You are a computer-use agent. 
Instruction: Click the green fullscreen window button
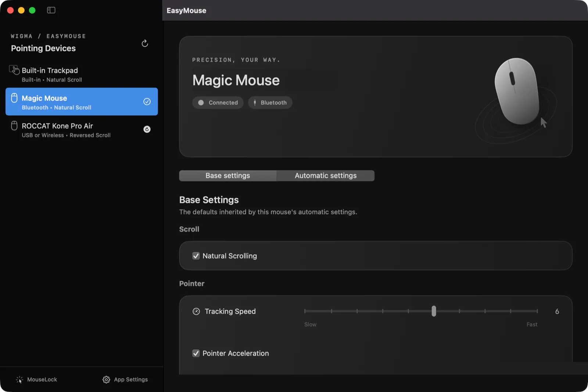click(32, 10)
